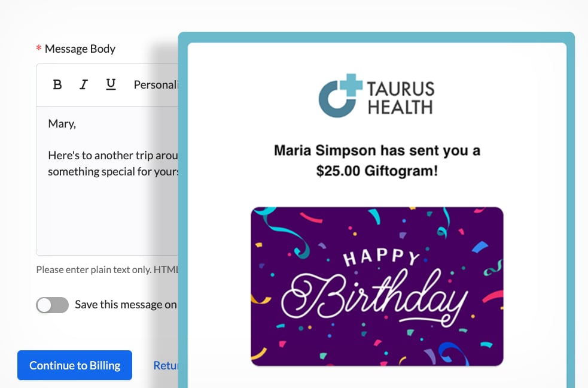The image size is (588, 388).
Task: Click the Continue to Billing button
Action: click(75, 365)
